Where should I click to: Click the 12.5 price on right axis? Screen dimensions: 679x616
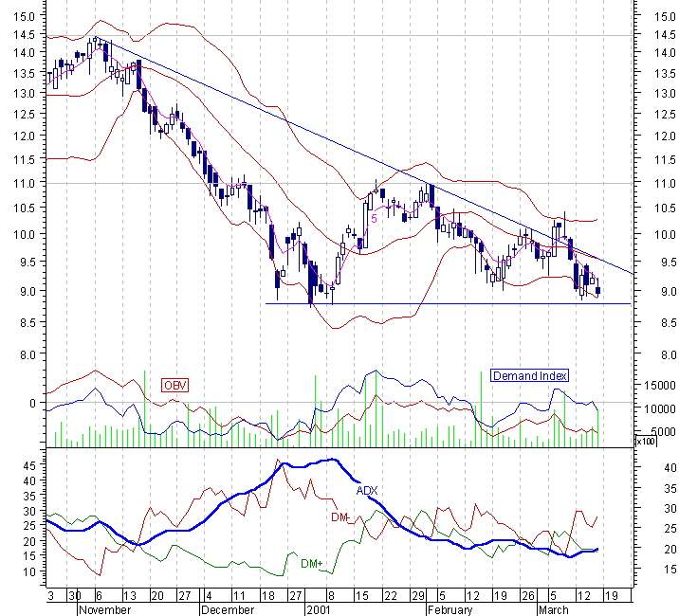coord(665,115)
